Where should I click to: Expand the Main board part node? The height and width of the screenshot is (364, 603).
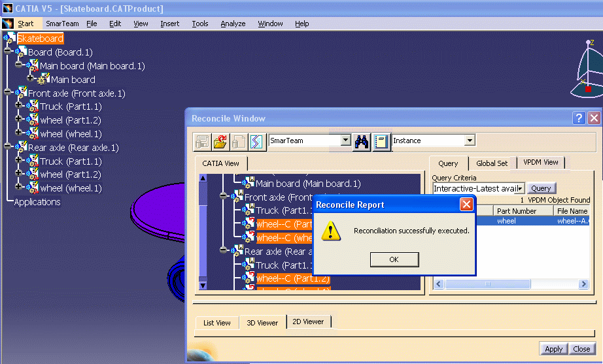coord(31,80)
